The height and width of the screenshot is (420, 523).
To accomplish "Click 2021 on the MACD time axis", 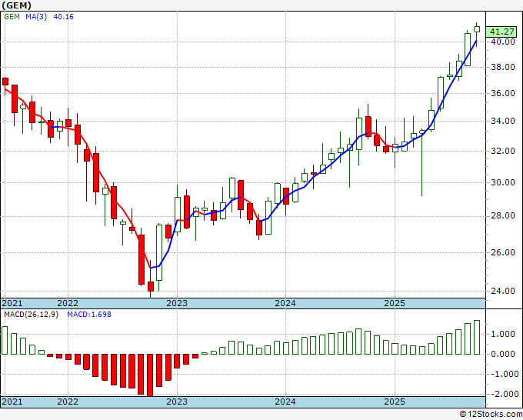I will [12, 402].
